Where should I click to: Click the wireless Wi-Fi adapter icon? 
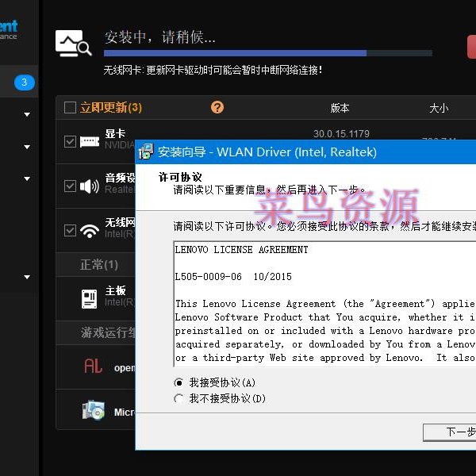click(x=90, y=231)
